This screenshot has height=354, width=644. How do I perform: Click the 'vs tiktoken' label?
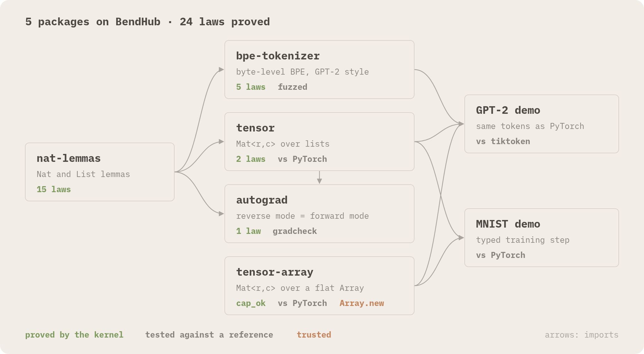503,141
